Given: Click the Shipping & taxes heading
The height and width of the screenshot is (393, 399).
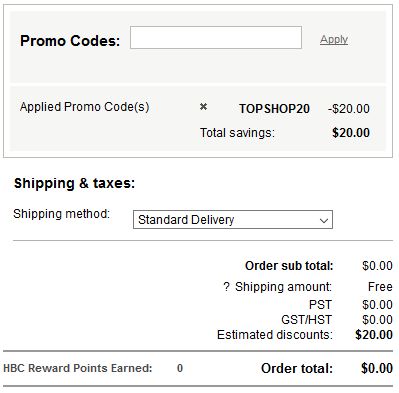Looking at the screenshot, I should pos(75,183).
